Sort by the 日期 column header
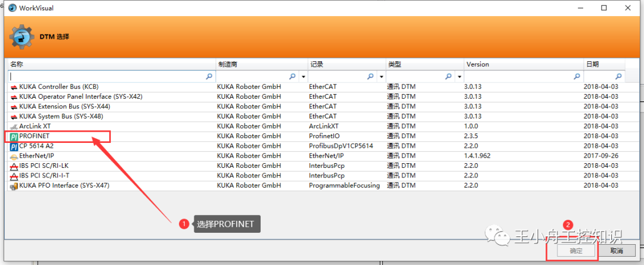 [605, 64]
